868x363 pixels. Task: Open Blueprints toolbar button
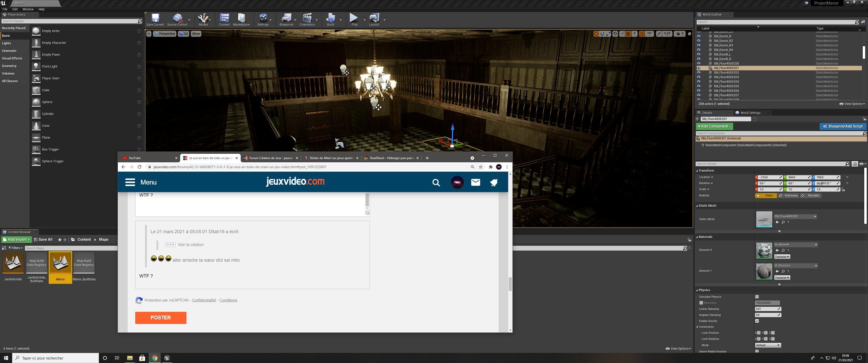click(286, 20)
